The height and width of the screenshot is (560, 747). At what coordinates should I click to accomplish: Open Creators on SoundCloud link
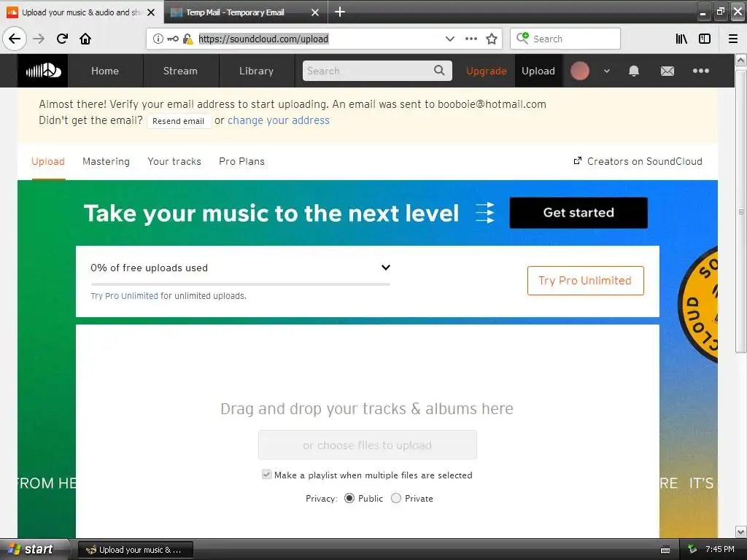coord(645,161)
